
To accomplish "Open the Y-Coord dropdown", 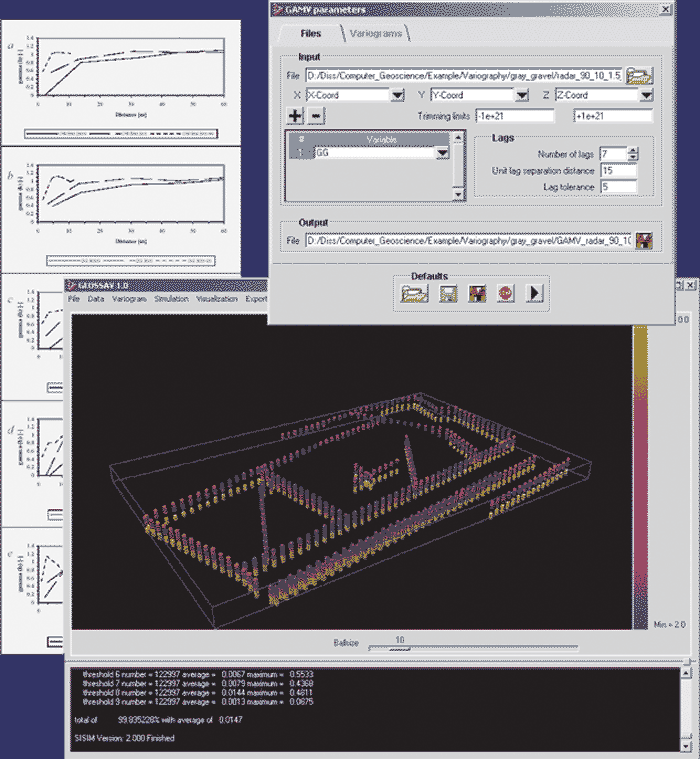I will click(x=521, y=96).
